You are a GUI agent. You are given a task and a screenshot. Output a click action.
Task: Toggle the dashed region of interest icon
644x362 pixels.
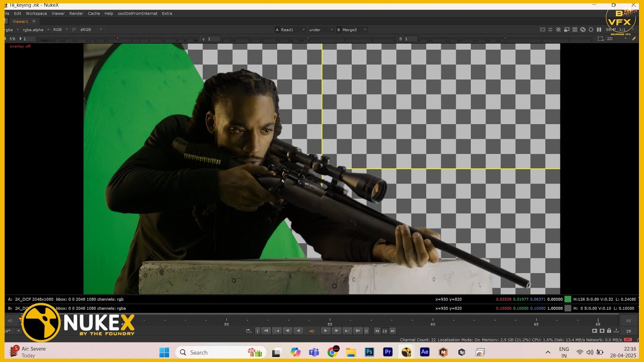(x=600, y=39)
